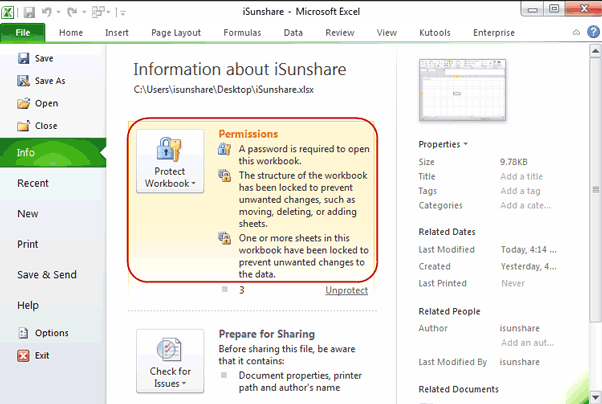Open a file using the Open folder icon

[x=24, y=103]
